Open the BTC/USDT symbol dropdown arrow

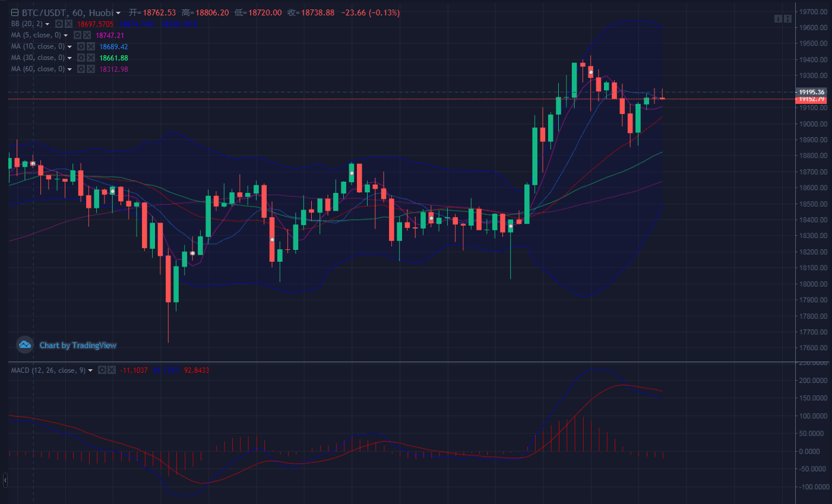point(118,13)
